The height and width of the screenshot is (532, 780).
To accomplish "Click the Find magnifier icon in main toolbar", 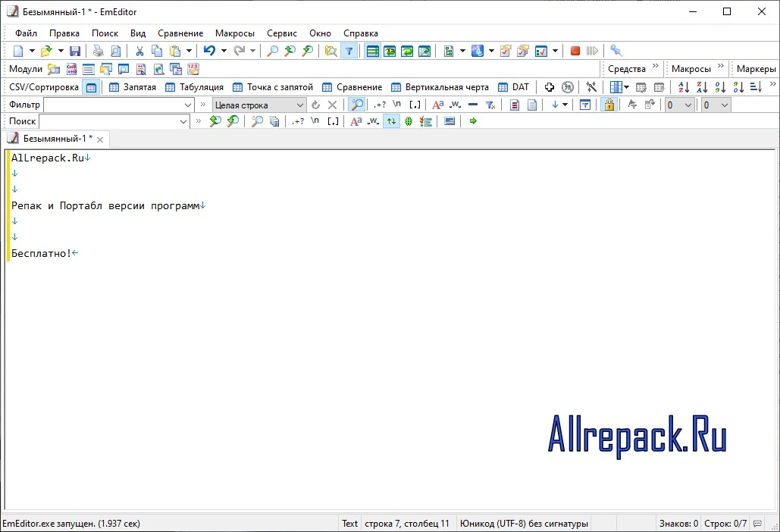I will (273, 51).
